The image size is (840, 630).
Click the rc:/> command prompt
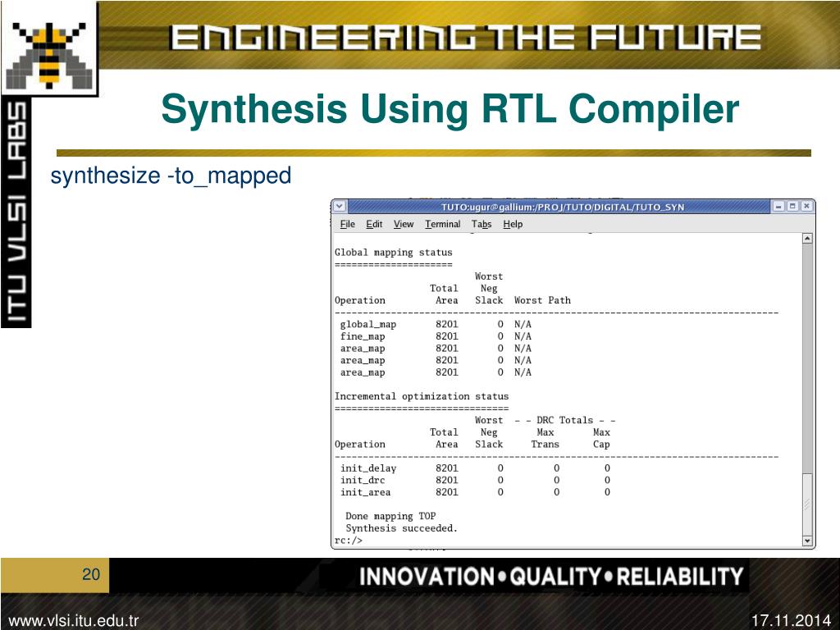coord(348,540)
